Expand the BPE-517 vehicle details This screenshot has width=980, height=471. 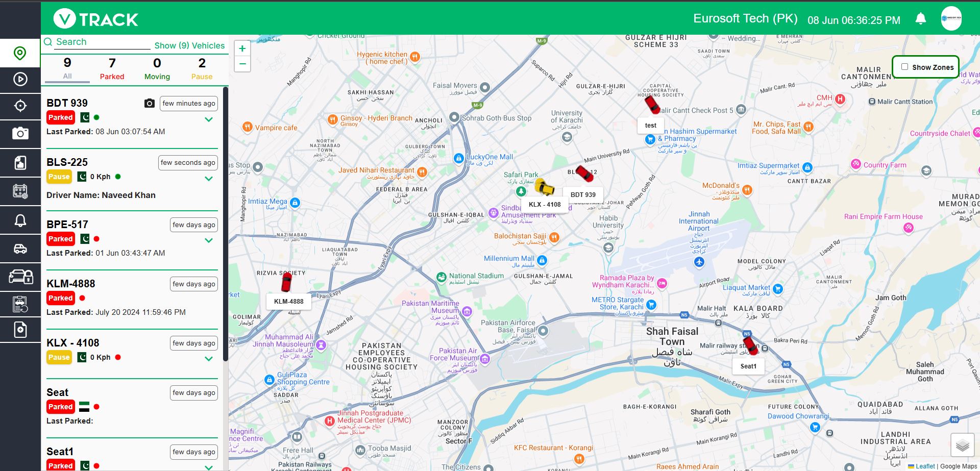click(209, 240)
